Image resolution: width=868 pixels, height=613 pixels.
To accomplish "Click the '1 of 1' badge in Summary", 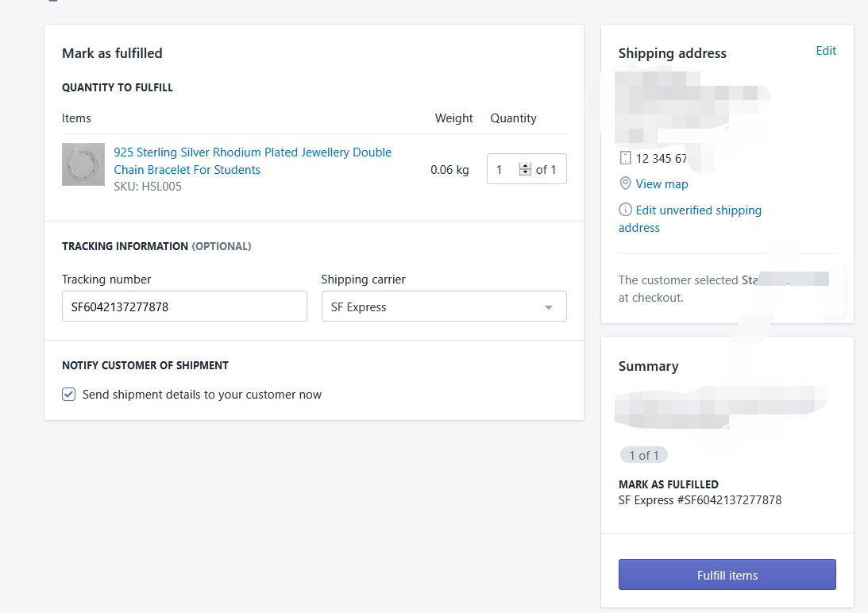I will click(x=644, y=455).
